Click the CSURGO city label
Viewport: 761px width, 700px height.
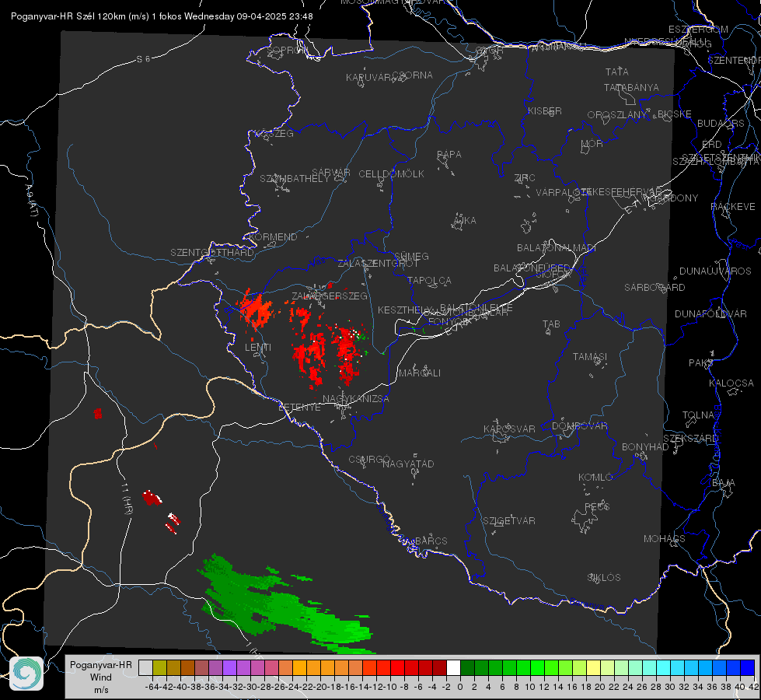pos(369,460)
